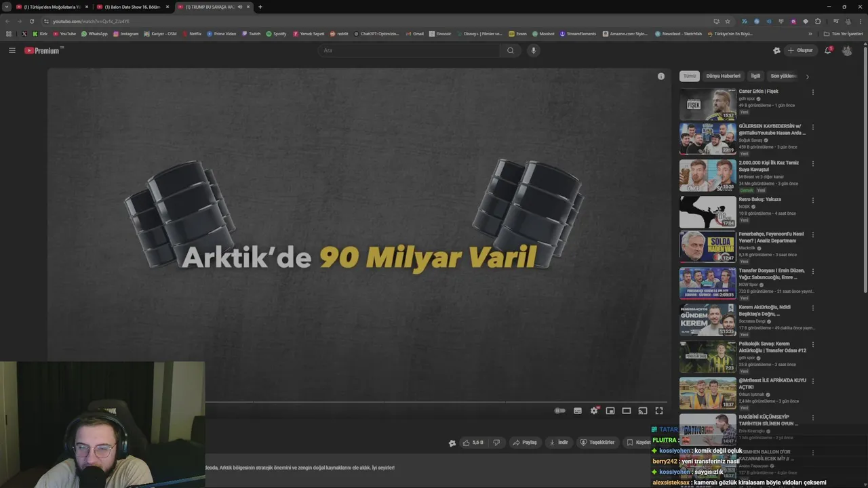
Task: Open the YouTube guide hamburger menu
Action: (12, 50)
